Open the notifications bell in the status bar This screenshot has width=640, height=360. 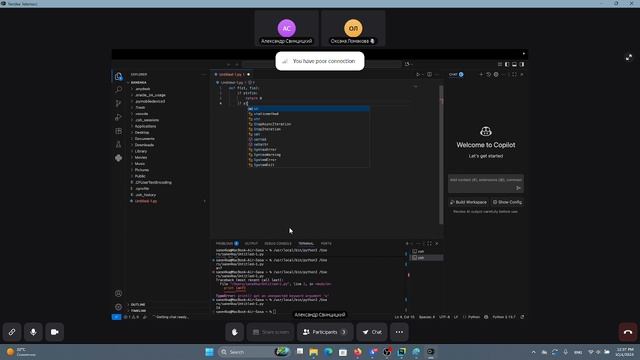click(x=522, y=317)
